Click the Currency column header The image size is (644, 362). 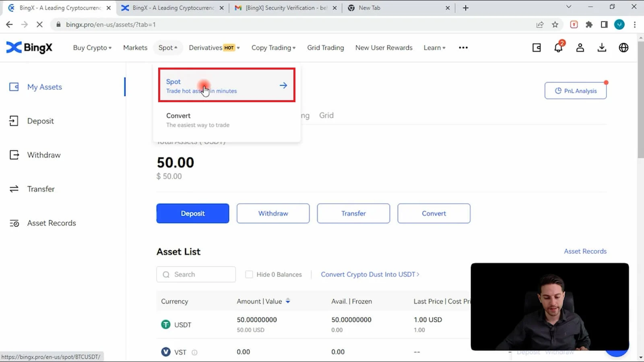(175, 301)
